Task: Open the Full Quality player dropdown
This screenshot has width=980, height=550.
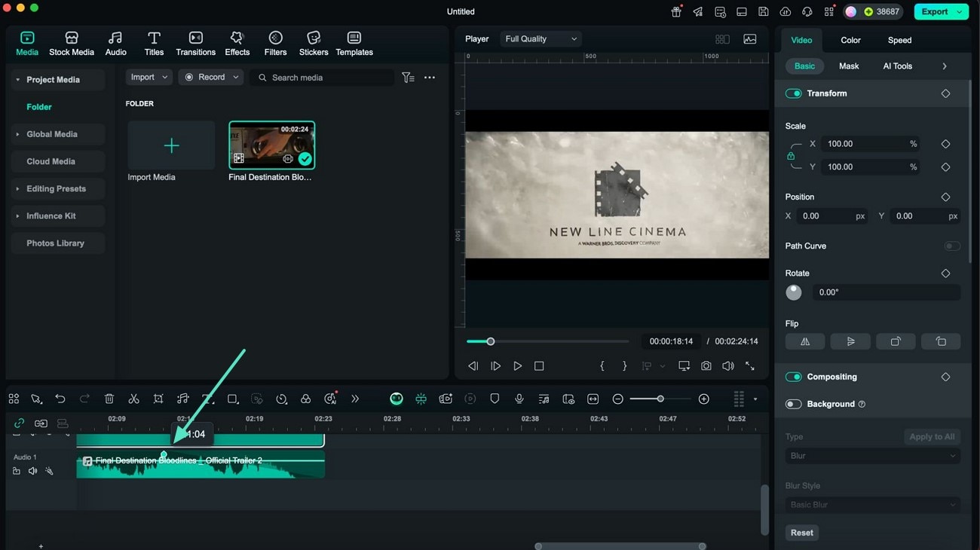Action: point(541,39)
